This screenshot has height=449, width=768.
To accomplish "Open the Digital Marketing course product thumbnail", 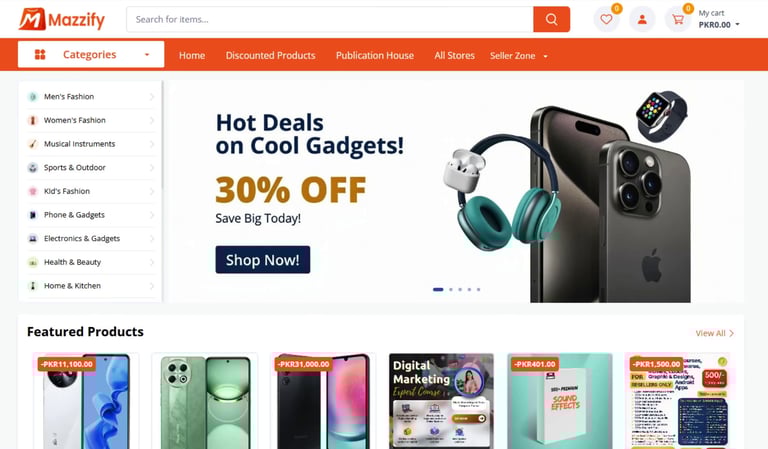I will [x=441, y=401].
